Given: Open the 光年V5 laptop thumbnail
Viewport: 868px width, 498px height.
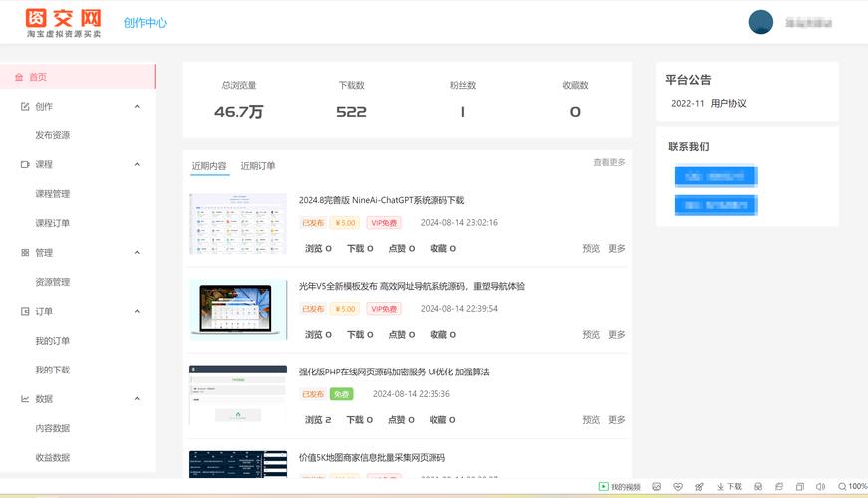Looking at the screenshot, I should [238, 310].
